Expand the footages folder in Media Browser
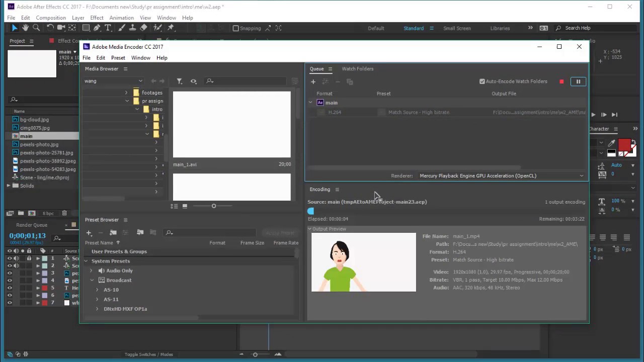Screen dimensions: 644x362 [x=126, y=93]
